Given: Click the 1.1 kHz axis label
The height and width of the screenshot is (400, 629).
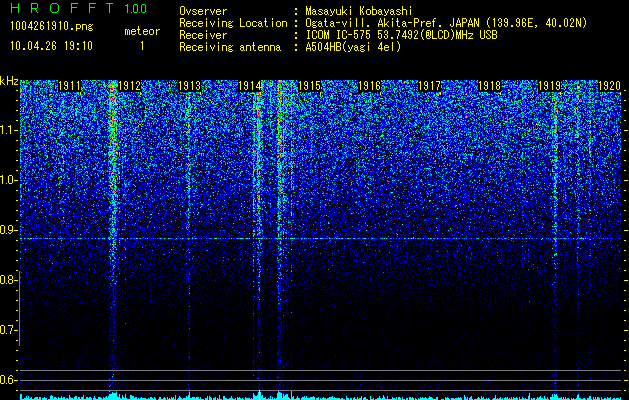Looking at the screenshot, I should click(8, 130).
